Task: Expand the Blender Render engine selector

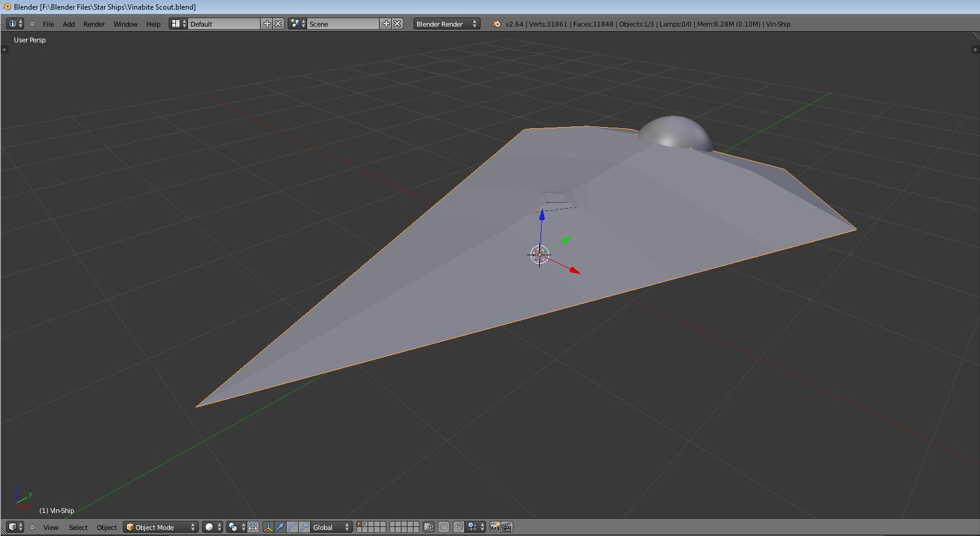Action: pyautogui.click(x=446, y=24)
